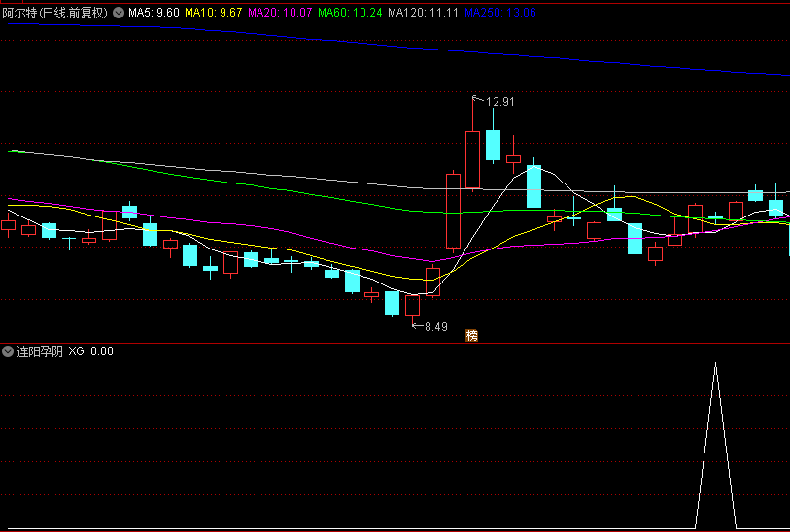Viewport: 790px width, 532px height.
Task: Click the yellow MA10: 9.67 label
Action: tap(214, 13)
